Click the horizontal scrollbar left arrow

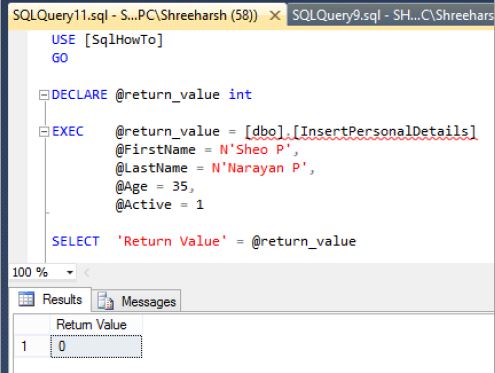click(87, 273)
